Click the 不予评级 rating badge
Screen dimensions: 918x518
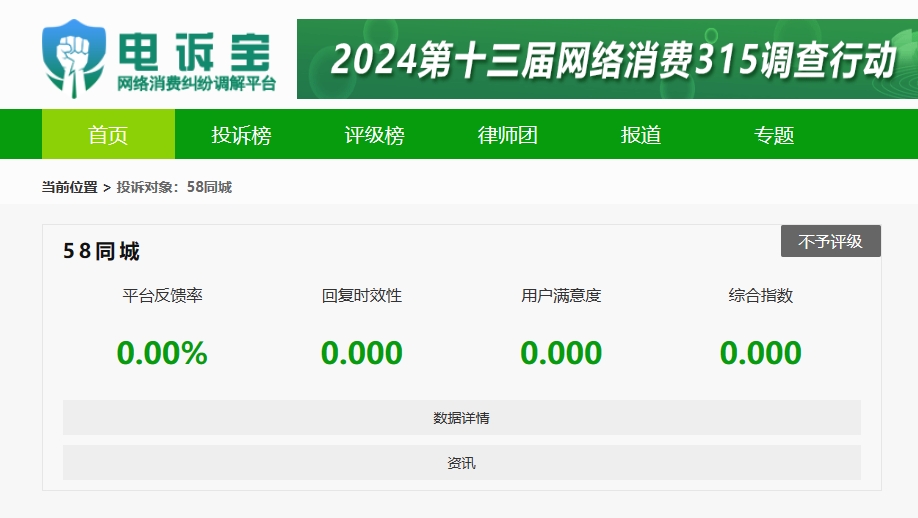(831, 241)
